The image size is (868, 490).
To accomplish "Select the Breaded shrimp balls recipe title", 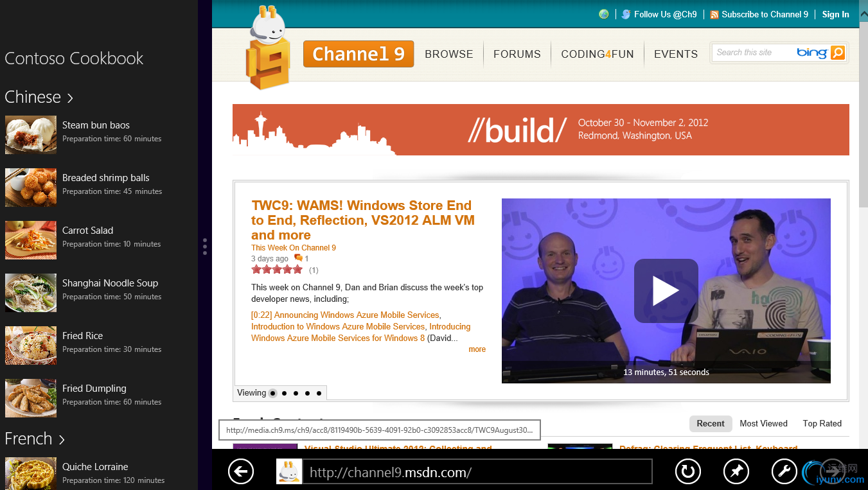I will [106, 178].
